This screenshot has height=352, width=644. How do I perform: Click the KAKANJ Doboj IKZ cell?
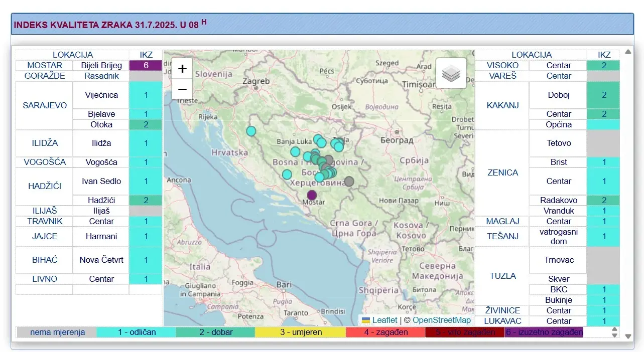pyautogui.click(x=603, y=94)
